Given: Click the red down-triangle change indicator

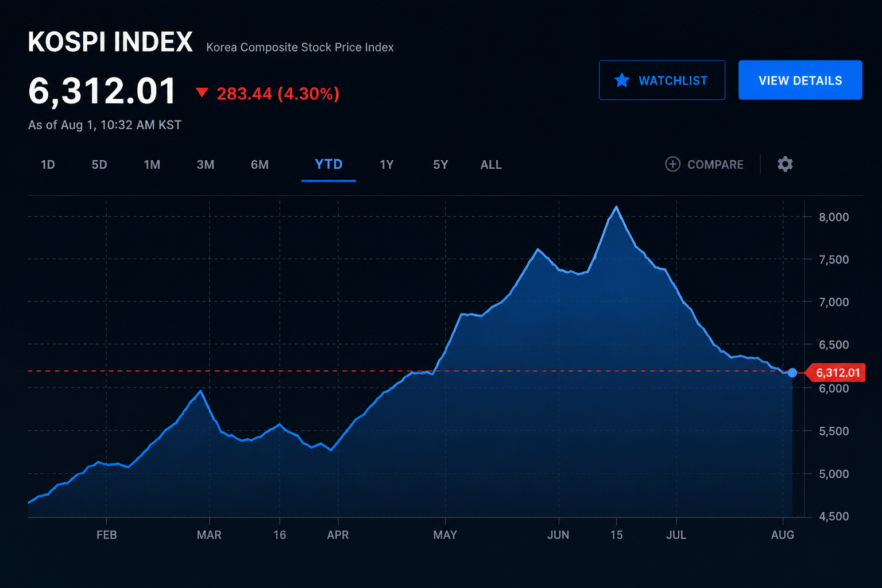Looking at the screenshot, I should coord(202,92).
